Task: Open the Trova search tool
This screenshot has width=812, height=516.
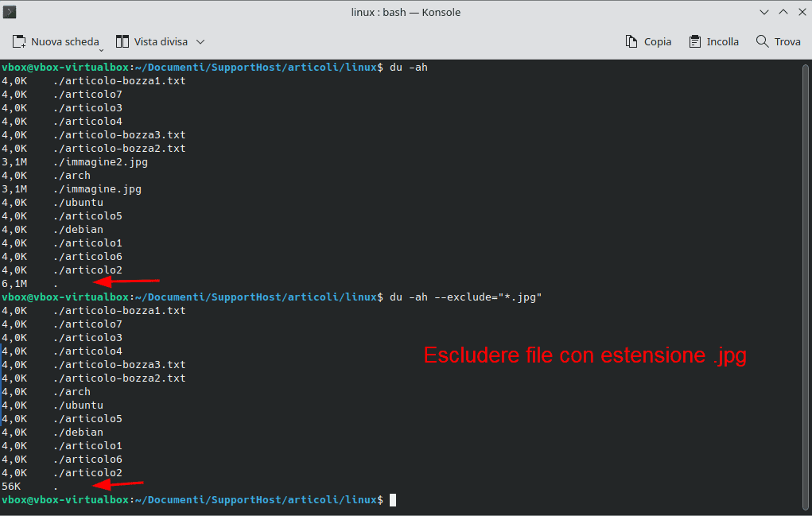Action: click(x=779, y=41)
